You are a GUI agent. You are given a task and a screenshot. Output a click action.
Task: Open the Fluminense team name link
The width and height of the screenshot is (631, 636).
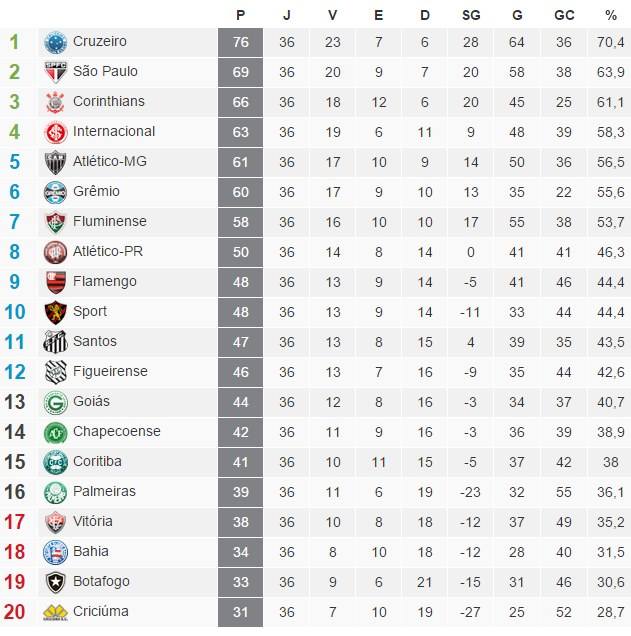[x=109, y=221]
